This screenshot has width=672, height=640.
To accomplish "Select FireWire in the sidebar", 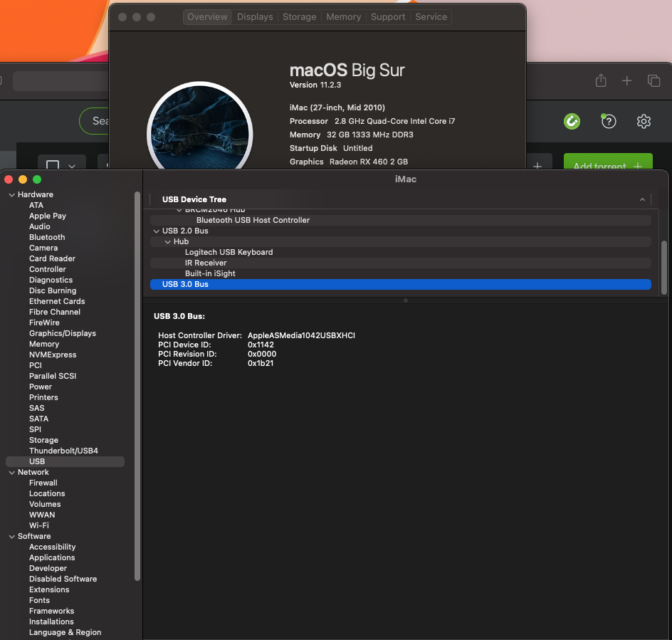I will tap(44, 322).
